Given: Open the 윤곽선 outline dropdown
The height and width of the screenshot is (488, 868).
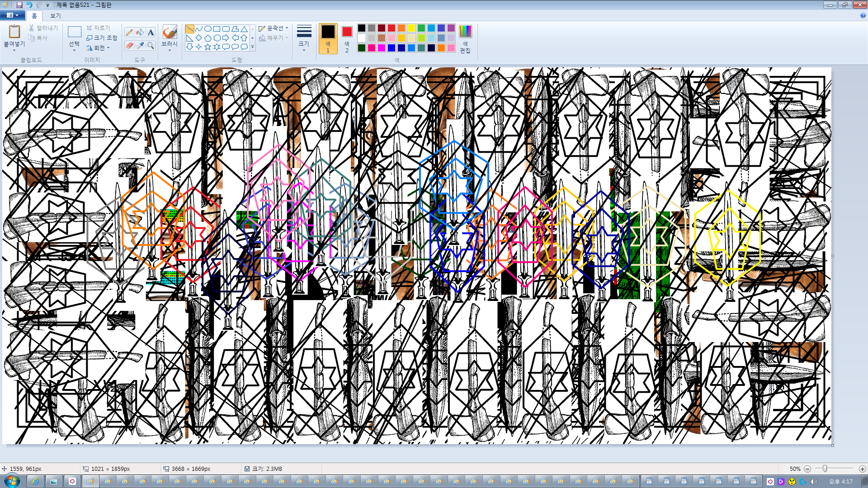Looking at the screenshot, I should (274, 28).
